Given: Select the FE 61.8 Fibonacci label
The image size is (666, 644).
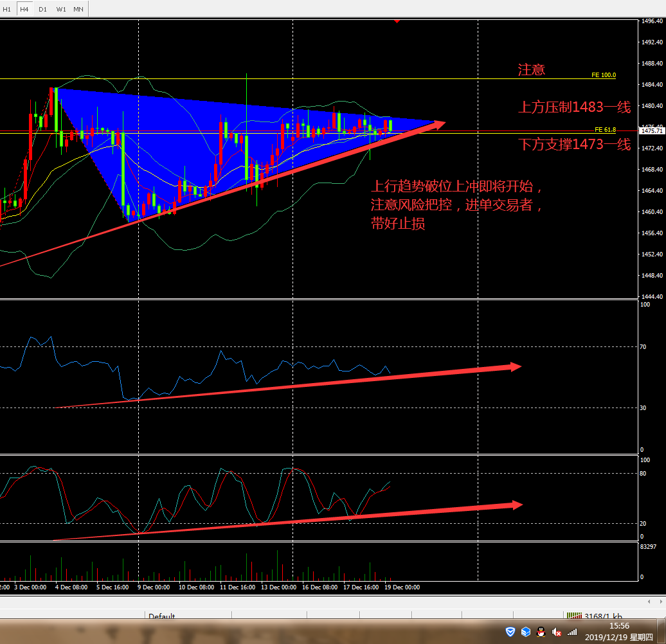Looking at the screenshot, I should [606, 129].
